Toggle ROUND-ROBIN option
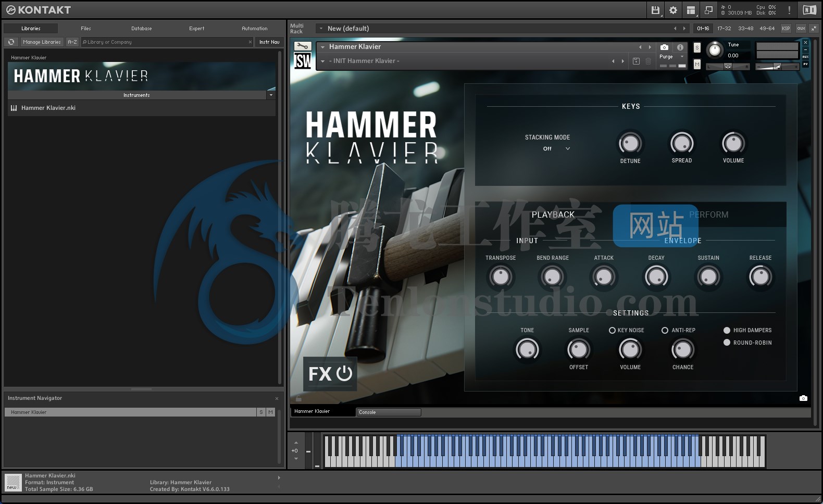Screen dimensions: 823x504 (x=727, y=343)
